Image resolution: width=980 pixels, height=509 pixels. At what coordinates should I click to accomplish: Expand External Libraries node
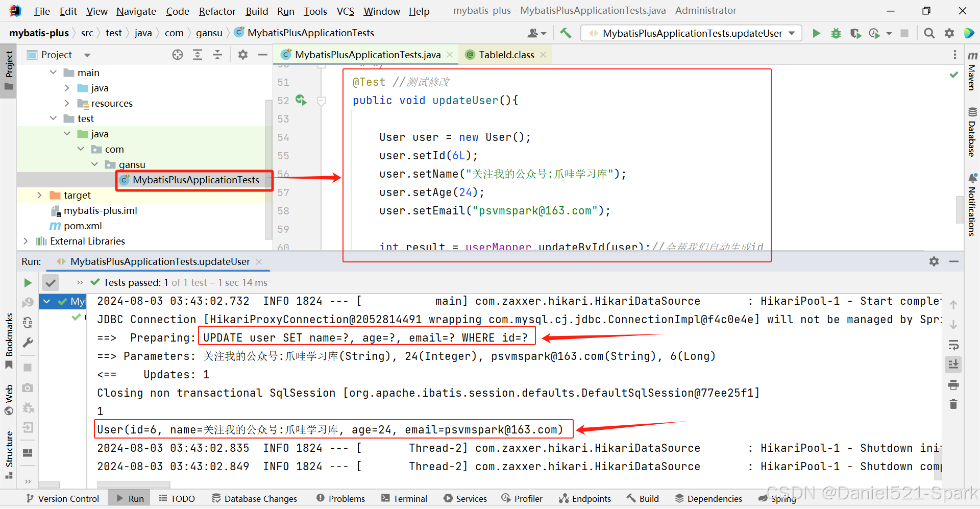tap(26, 241)
